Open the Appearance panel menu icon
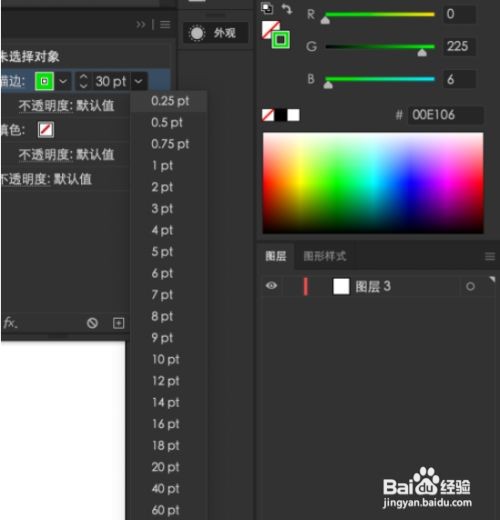 165,24
